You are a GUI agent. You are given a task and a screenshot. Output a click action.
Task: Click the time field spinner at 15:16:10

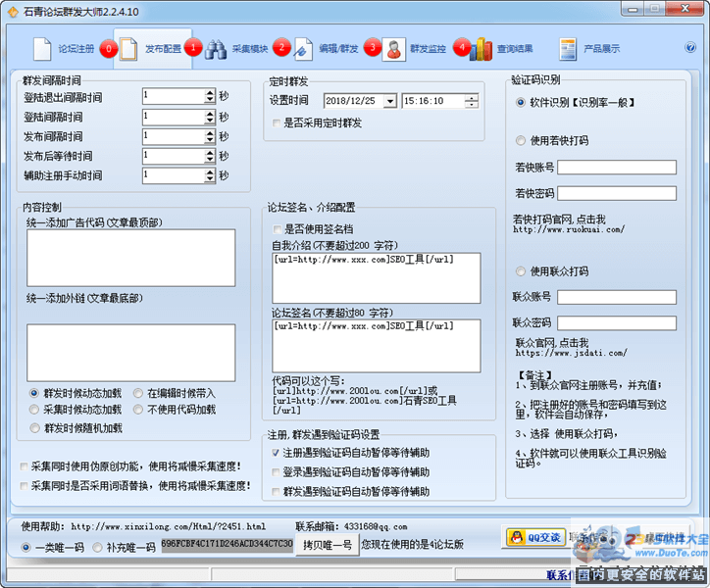[472, 101]
